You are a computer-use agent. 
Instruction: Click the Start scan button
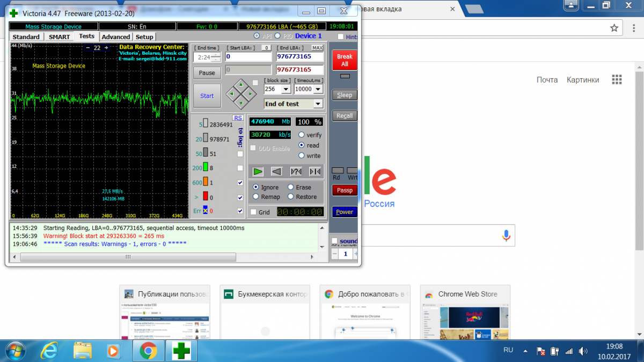pos(207,96)
